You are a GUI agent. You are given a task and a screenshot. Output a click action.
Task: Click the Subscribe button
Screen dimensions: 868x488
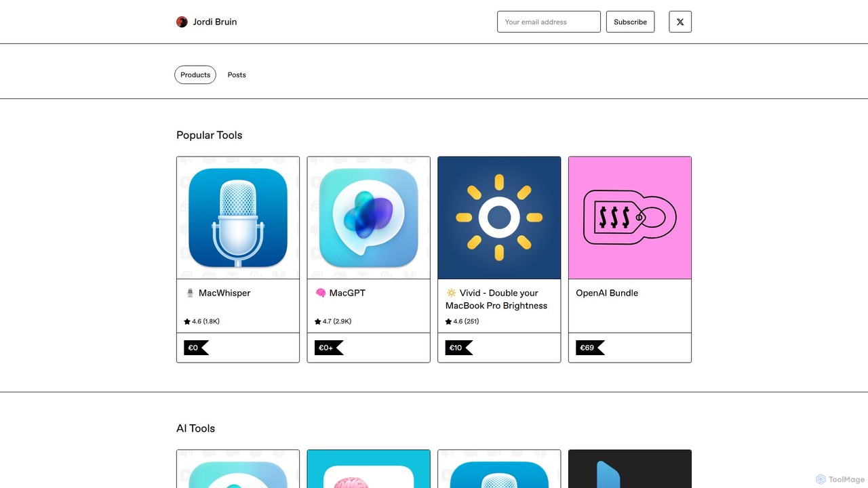coord(630,22)
